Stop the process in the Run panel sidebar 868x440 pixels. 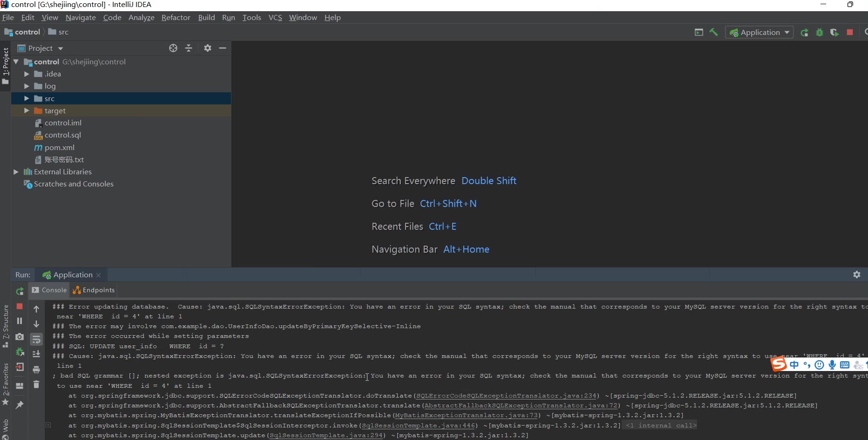click(20, 306)
